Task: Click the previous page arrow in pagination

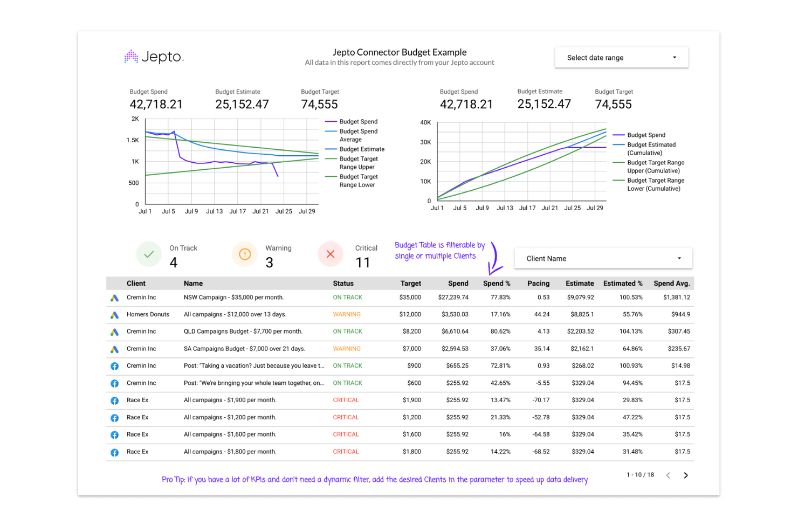Action: 668,475
